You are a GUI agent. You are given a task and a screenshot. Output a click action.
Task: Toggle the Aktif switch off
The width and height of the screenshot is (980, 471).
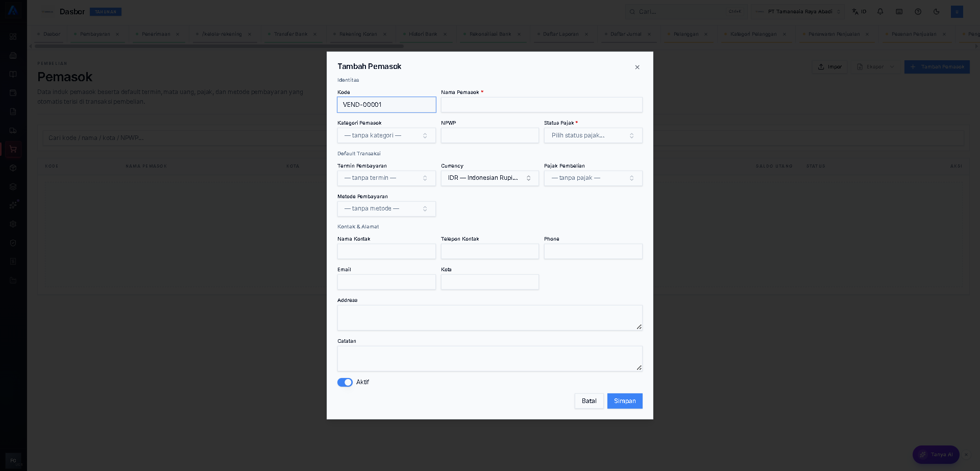tap(345, 382)
